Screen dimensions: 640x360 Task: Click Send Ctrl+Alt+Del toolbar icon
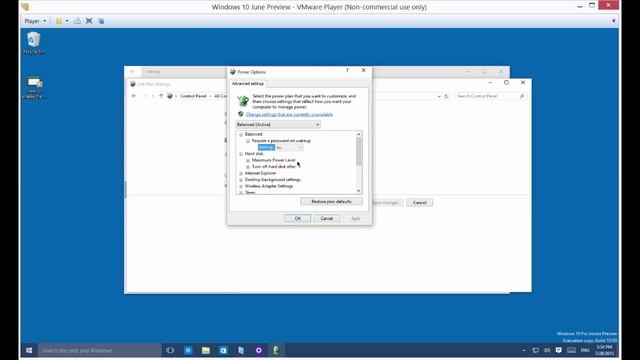pos(77,21)
